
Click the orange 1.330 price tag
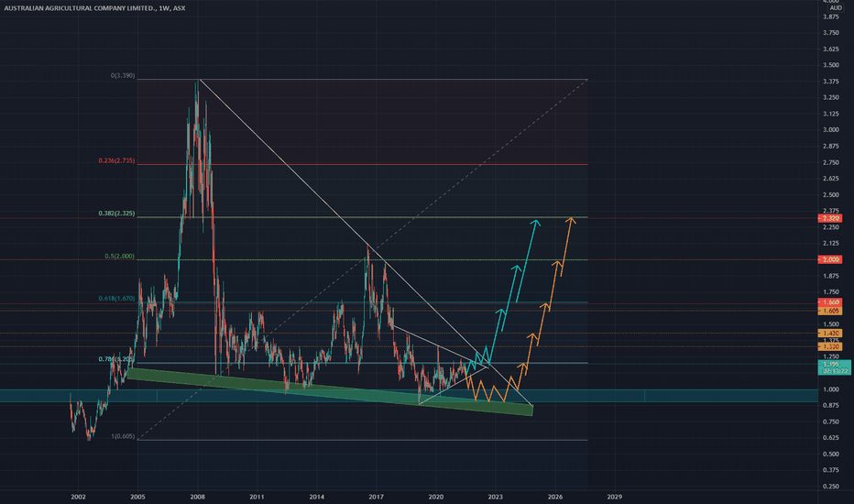(830, 346)
